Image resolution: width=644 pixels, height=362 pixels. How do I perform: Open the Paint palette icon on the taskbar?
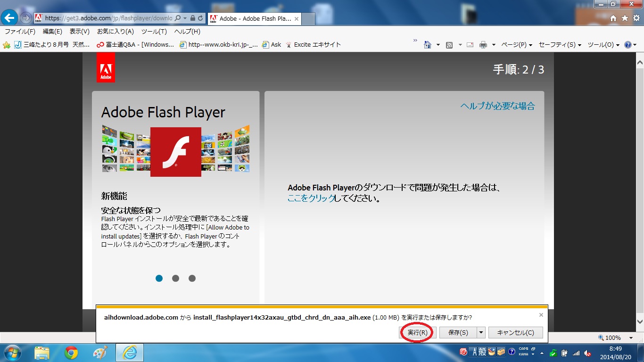click(x=100, y=353)
